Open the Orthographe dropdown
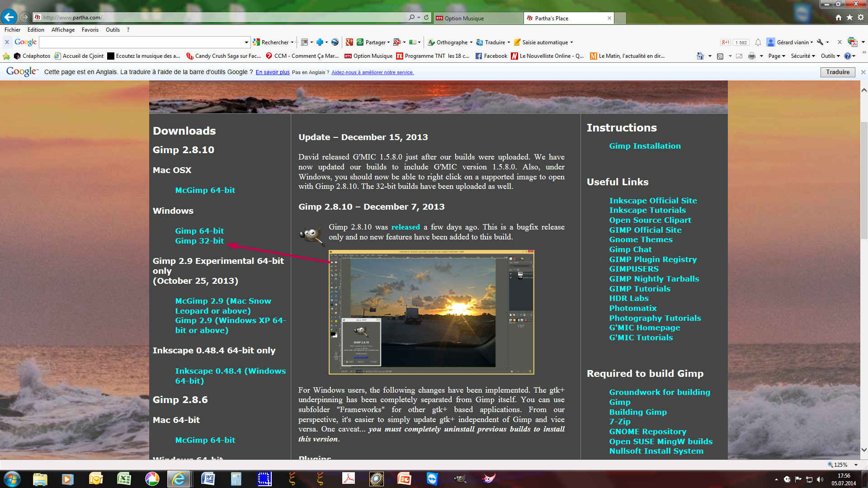 pyautogui.click(x=450, y=42)
